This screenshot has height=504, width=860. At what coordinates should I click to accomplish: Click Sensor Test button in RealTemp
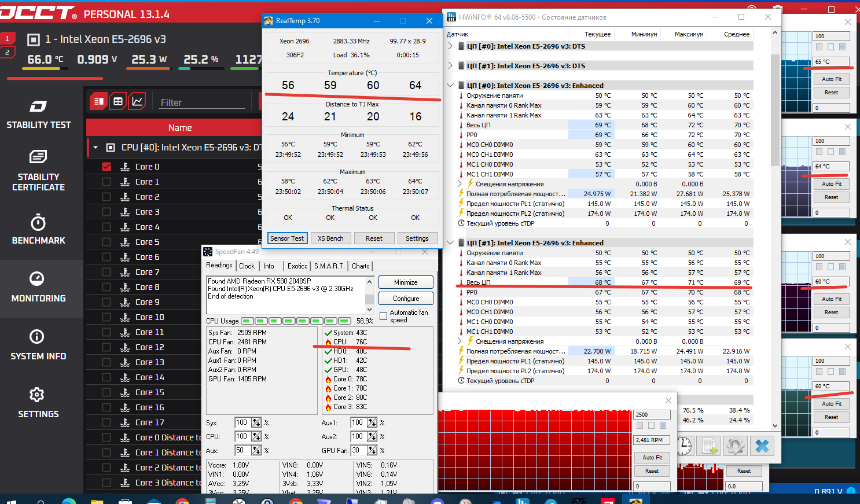click(x=287, y=238)
